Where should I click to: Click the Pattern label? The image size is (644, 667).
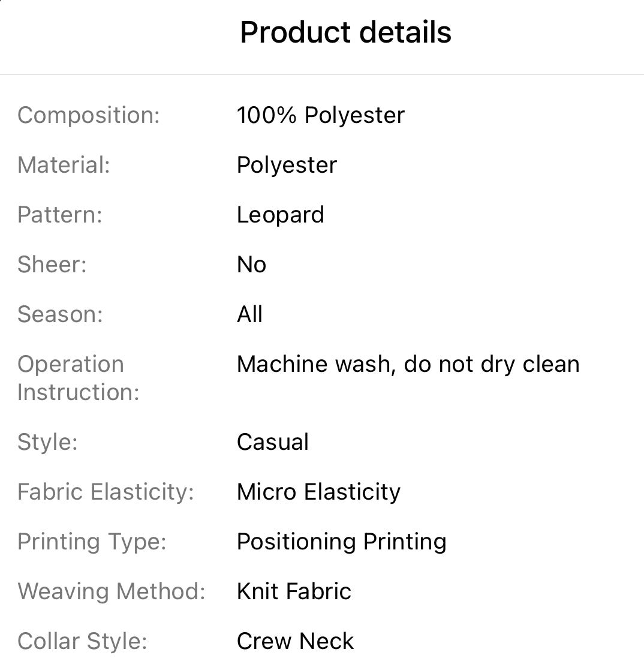[x=60, y=215]
